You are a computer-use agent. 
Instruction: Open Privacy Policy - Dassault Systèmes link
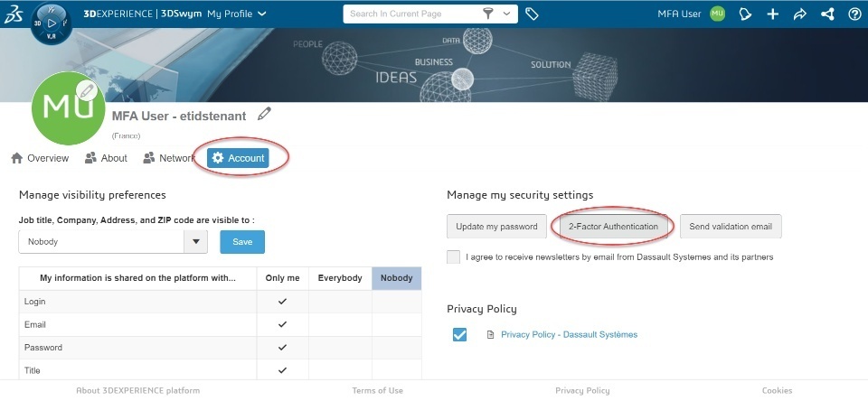tap(569, 335)
